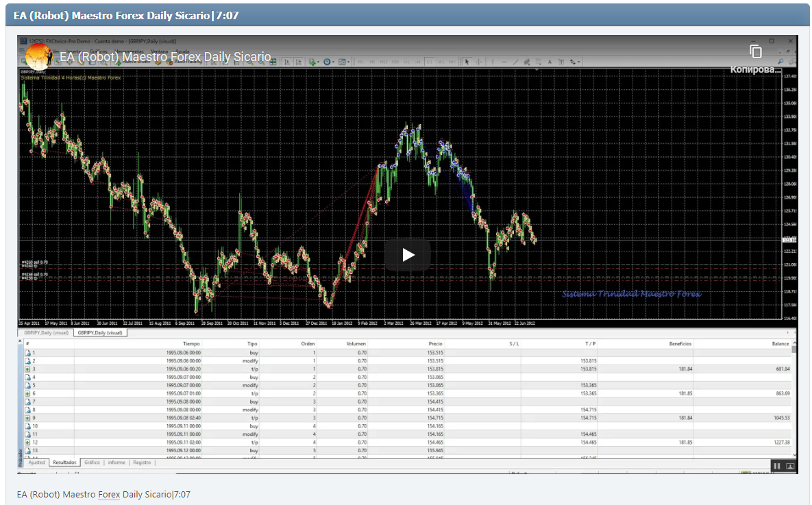This screenshot has height=505, width=812.
Task: Play the video
Action: tap(407, 254)
